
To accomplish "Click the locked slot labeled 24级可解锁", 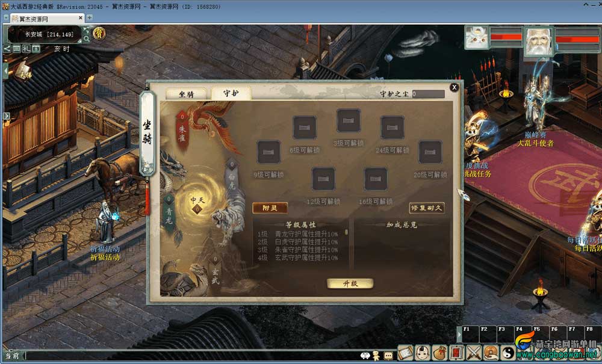I will [x=393, y=128].
